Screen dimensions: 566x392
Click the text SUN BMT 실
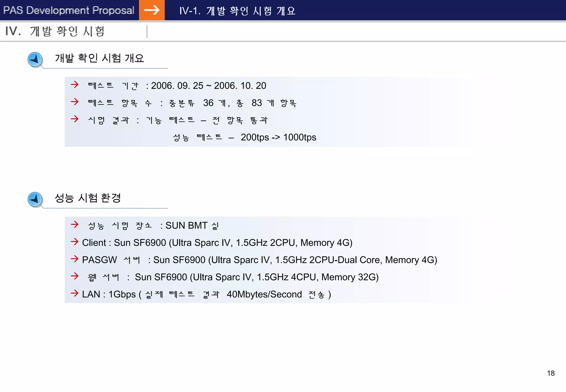(x=192, y=226)
